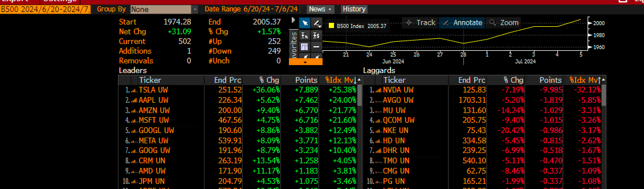Click the Laggards table scroll-up arrow
The image size is (644, 189).
coord(604,80)
